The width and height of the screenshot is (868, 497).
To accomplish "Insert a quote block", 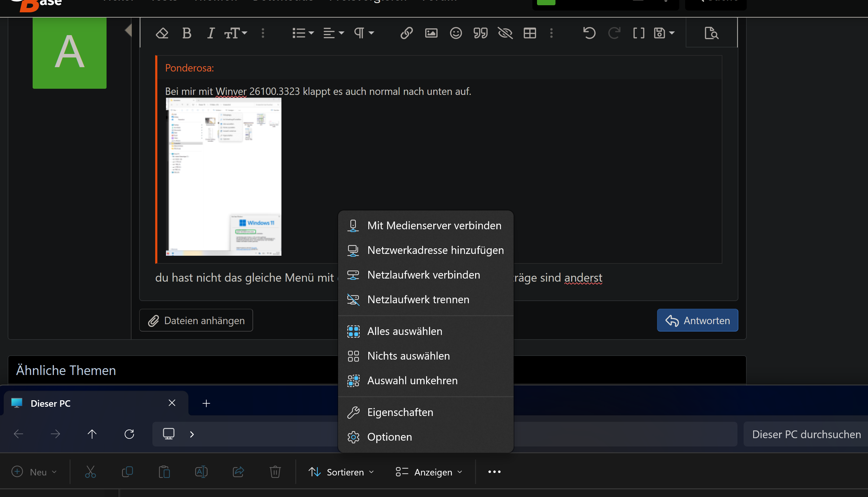I will [480, 34].
